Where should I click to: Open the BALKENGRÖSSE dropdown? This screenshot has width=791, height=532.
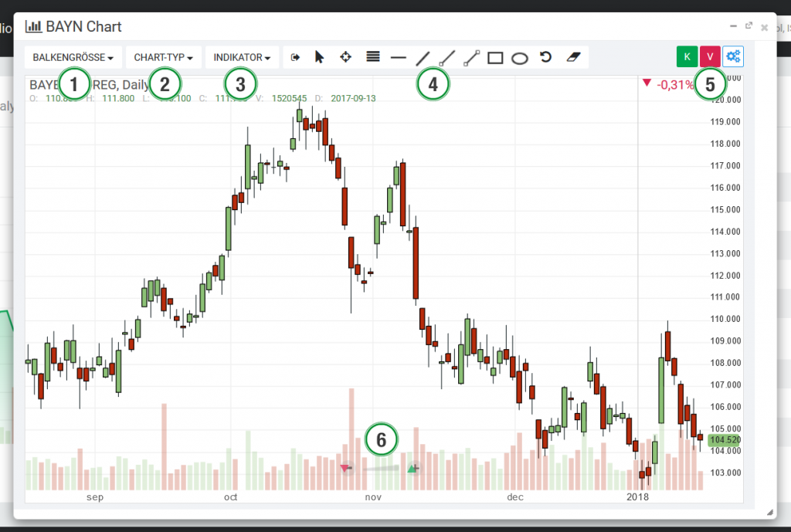point(73,57)
